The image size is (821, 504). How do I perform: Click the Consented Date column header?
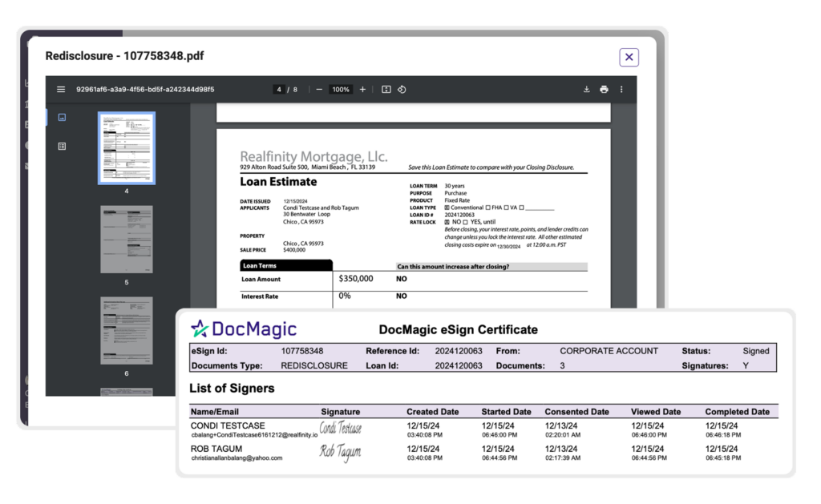coord(576,412)
